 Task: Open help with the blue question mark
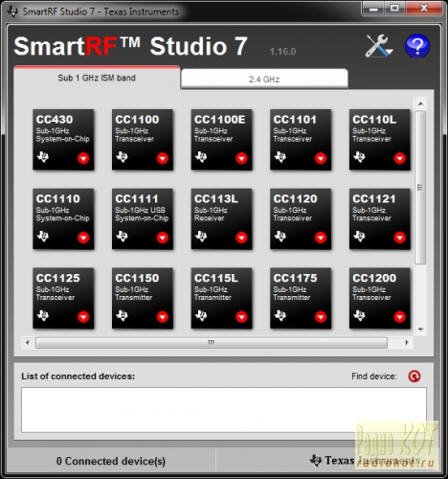point(417,46)
